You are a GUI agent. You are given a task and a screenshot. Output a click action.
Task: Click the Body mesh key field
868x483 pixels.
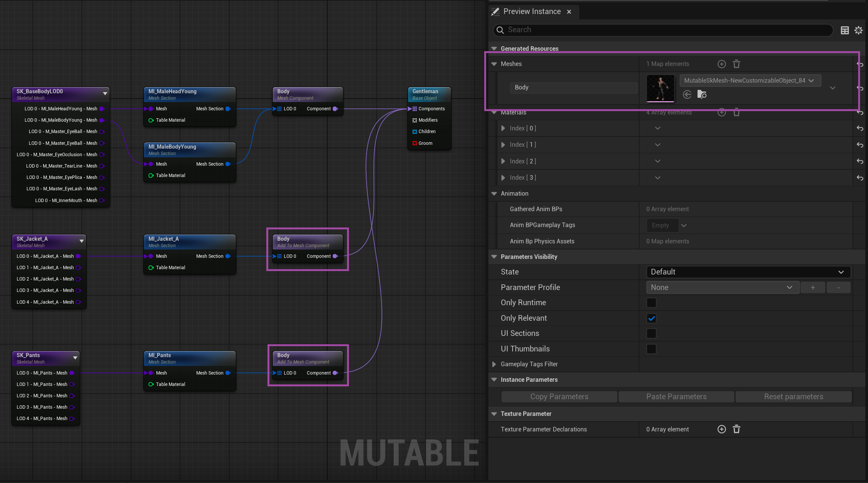[574, 88]
